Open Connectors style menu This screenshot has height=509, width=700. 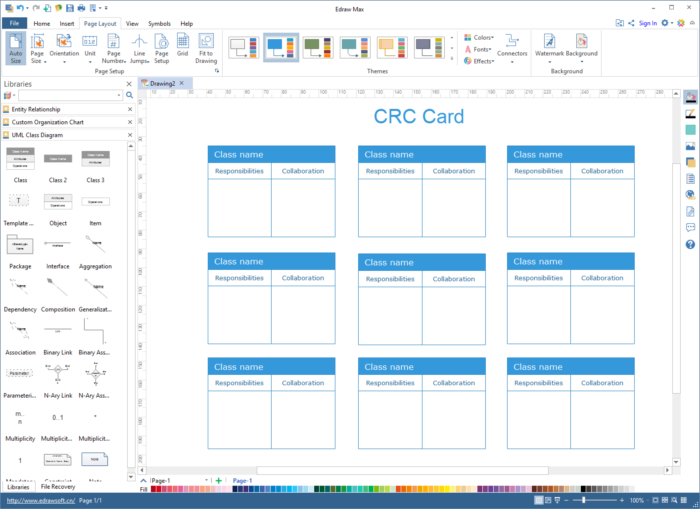512,49
